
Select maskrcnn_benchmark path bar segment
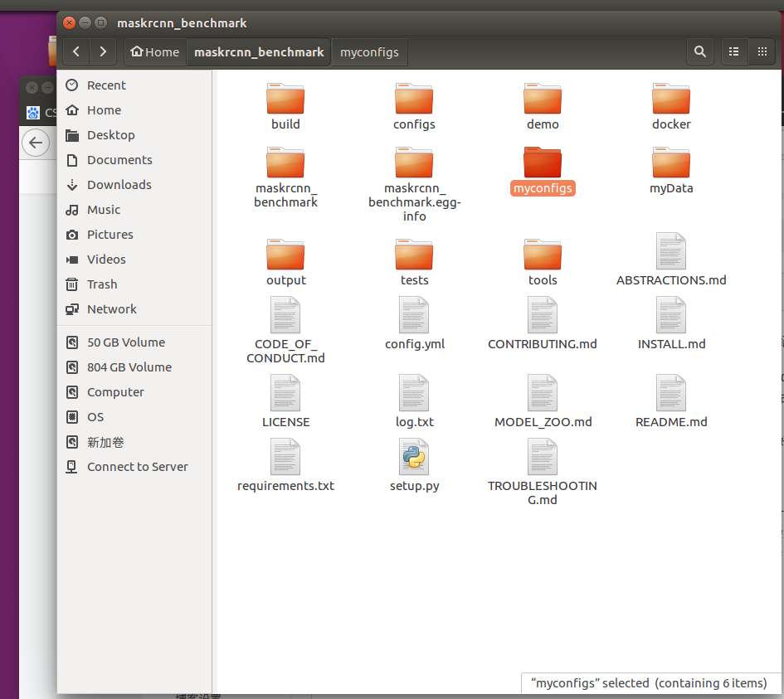tap(259, 52)
